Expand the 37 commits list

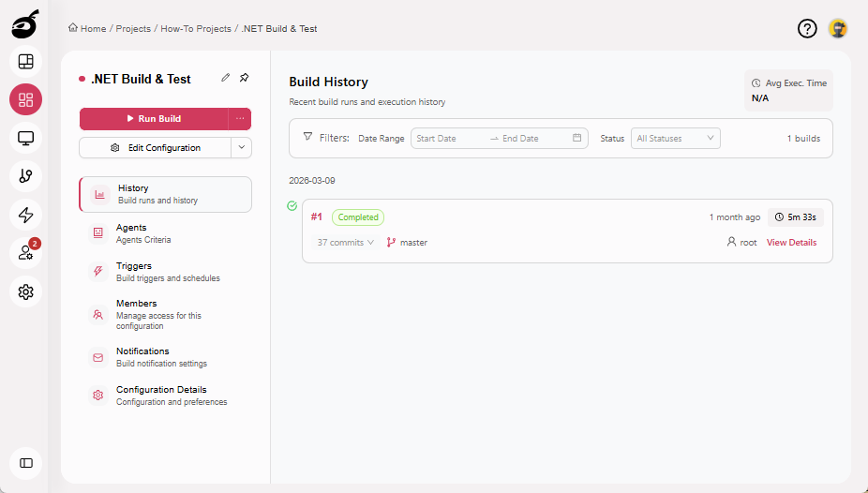pyautogui.click(x=346, y=243)
